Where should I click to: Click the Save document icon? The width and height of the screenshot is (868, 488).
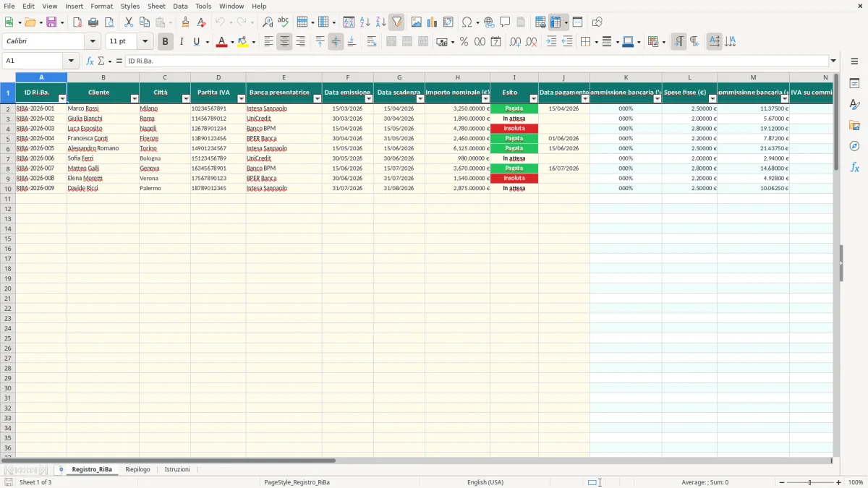51,22
